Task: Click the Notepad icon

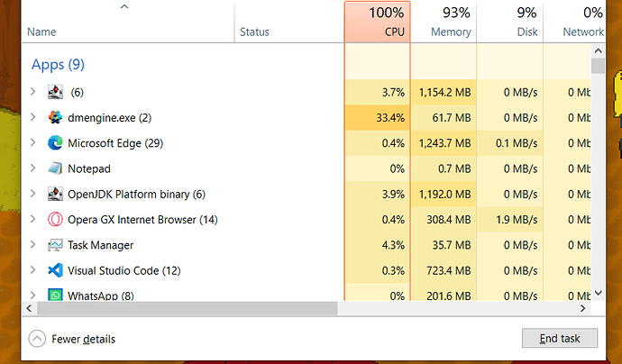Action: pos(55,168)
